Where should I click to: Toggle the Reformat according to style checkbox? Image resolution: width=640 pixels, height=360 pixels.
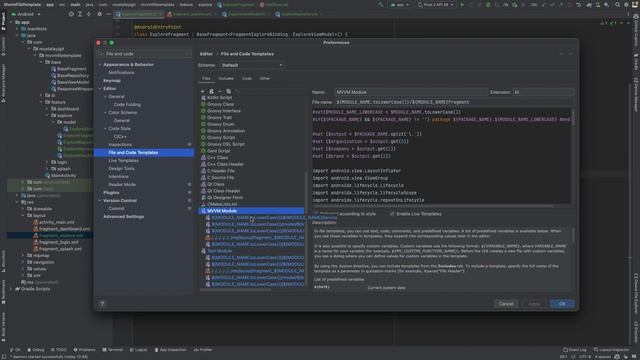(x=316, y=214)
